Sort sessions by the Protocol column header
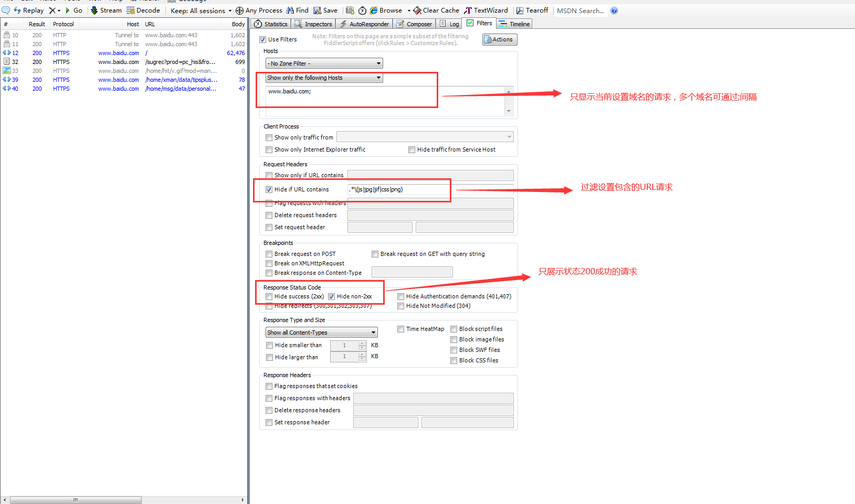 pos(64,24)
